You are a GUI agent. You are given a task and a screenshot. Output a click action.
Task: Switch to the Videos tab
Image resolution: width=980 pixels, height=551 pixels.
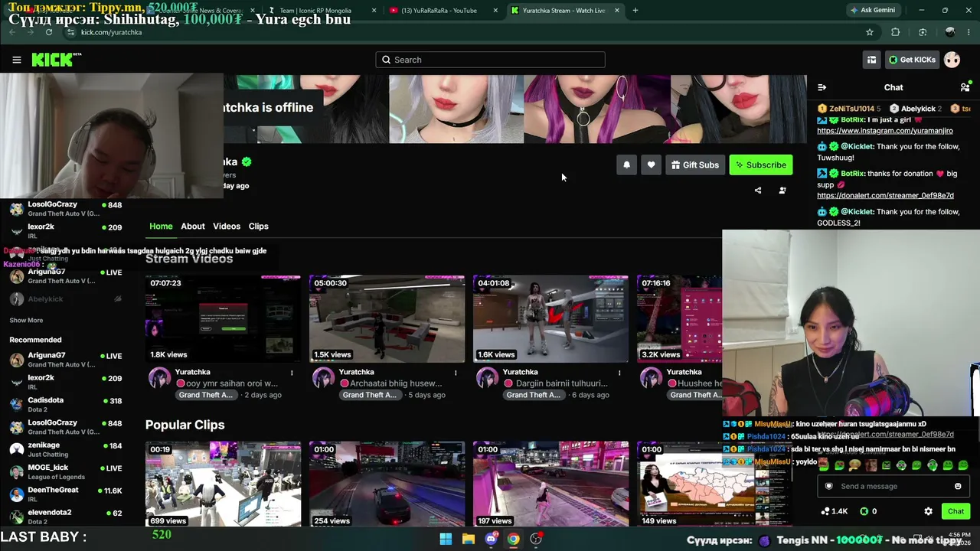point(227,227)
